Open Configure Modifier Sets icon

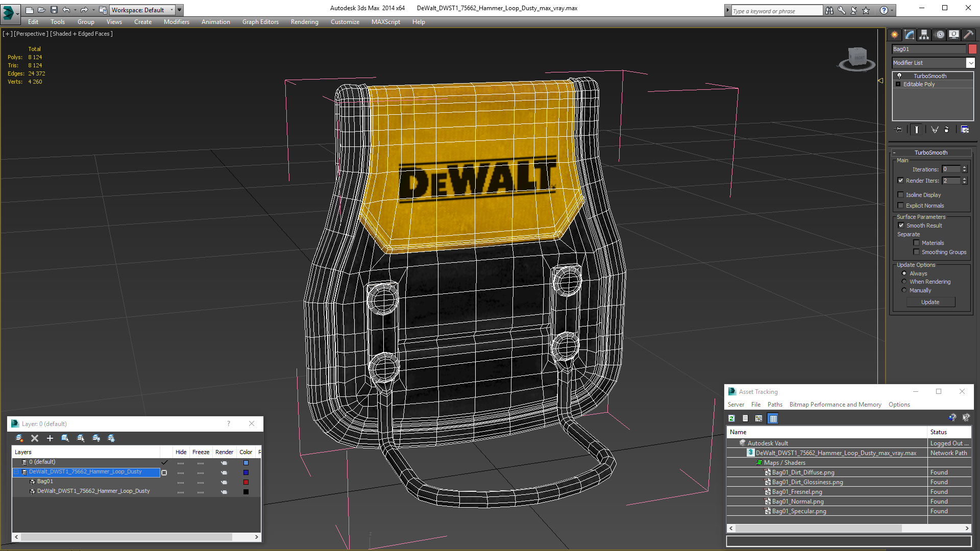[965, 130]
